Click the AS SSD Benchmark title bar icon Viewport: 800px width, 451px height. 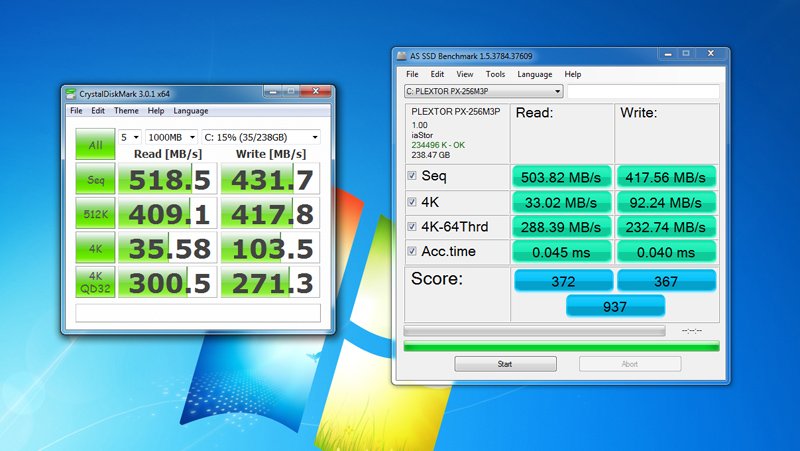(401, 57)
